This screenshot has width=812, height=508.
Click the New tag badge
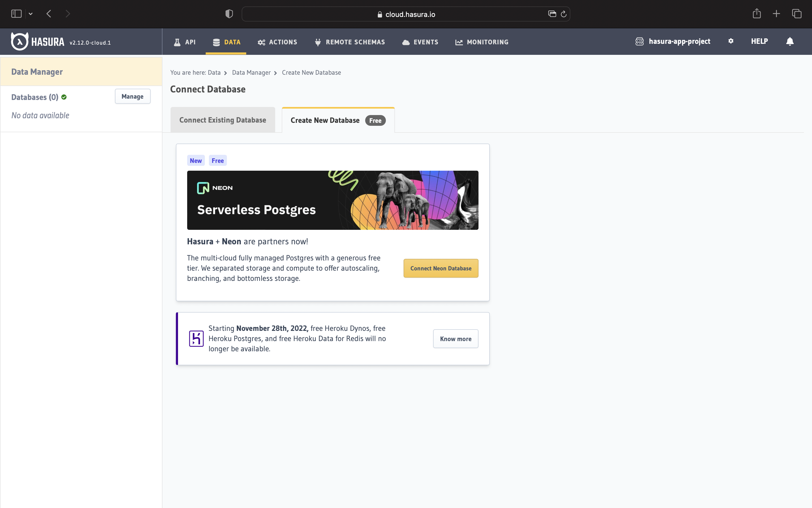[x=196, y=161]
